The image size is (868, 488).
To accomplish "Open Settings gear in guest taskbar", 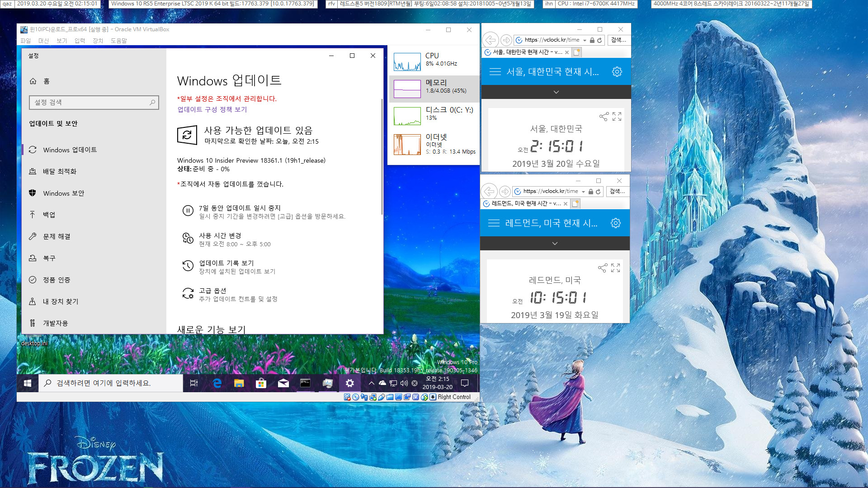I will point(350,383).
